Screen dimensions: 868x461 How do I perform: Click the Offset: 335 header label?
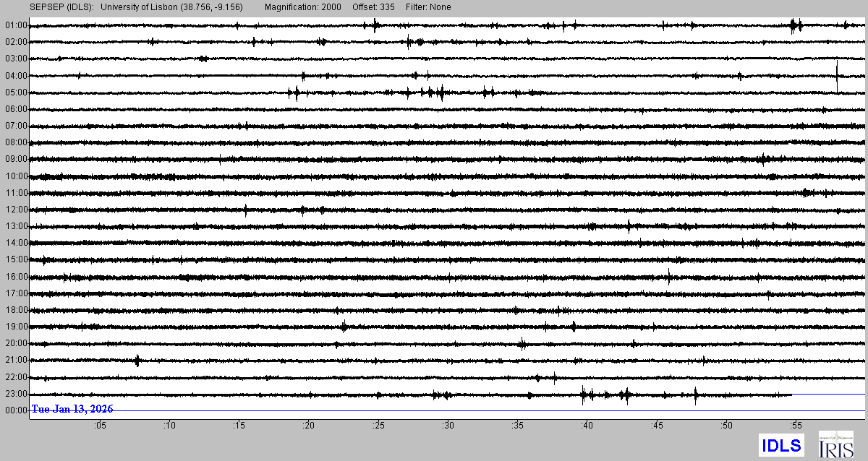[x=373, y=7]
